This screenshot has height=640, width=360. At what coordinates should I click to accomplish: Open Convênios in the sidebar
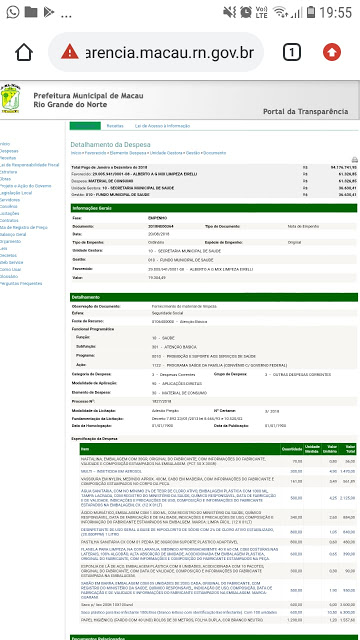point(9,207)
